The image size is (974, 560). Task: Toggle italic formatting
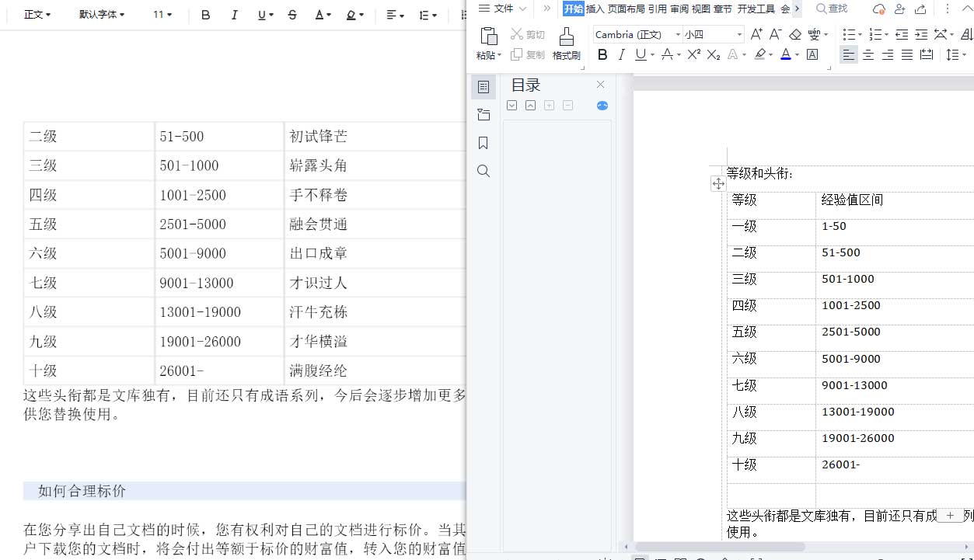[621, 54]
